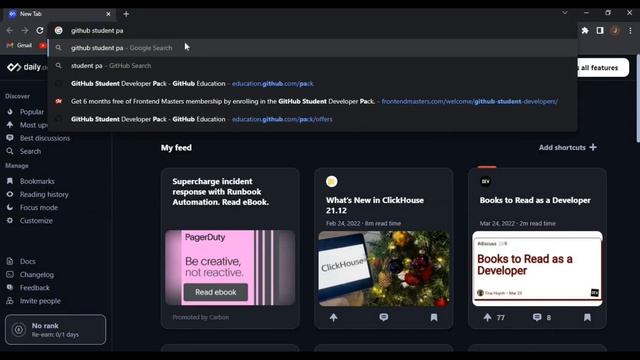Screen dimensions: 640x360
Task: Click the Books to Read thumbnail image
Action: pyautogui.click(x=537, y=269)
